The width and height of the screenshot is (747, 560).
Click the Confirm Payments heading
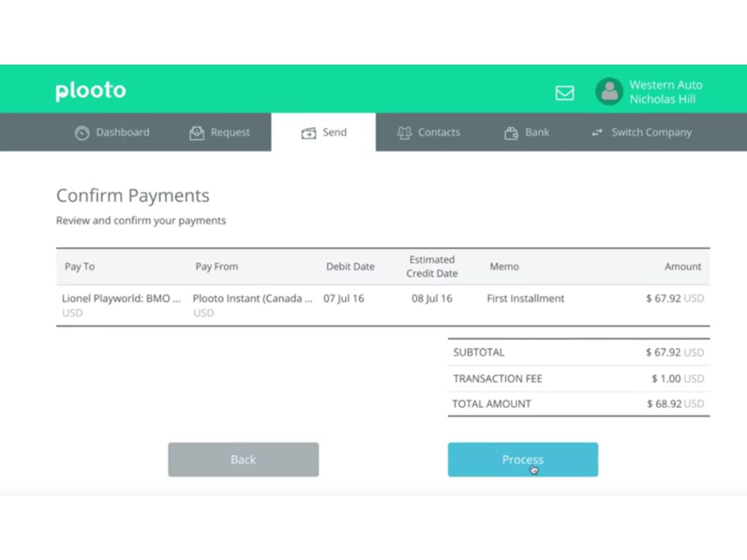click(133, 196)
